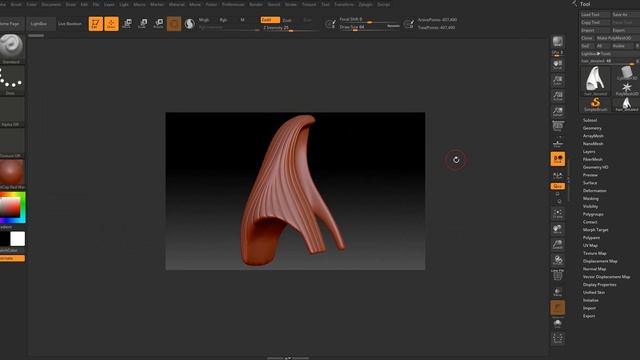The height and width of the screenshot is (360, 640).
Task: Expand the Polygroups subpalette
Action: click(593, 214)
